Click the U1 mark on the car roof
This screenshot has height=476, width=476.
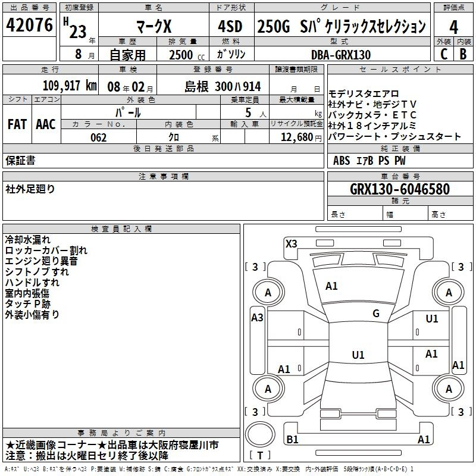pyautogui.click(x=358, y=355)
